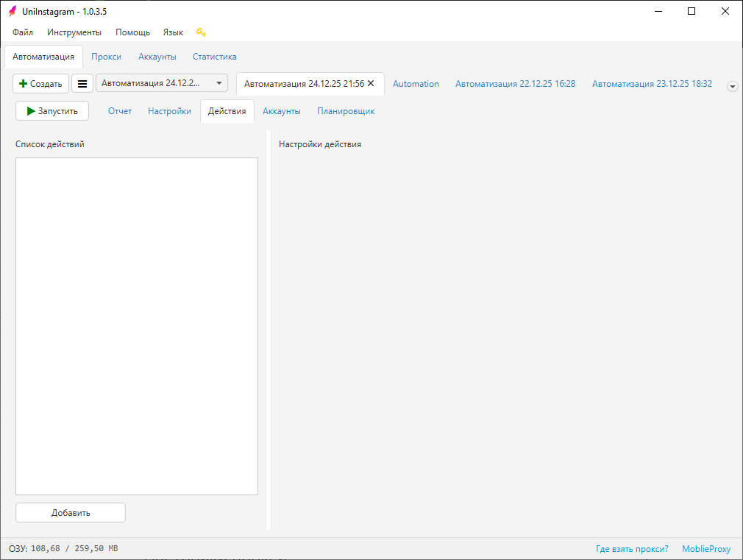Open the automation selection dropdown
The width and height of the screenshot is (743, 560).
[162, 84]
